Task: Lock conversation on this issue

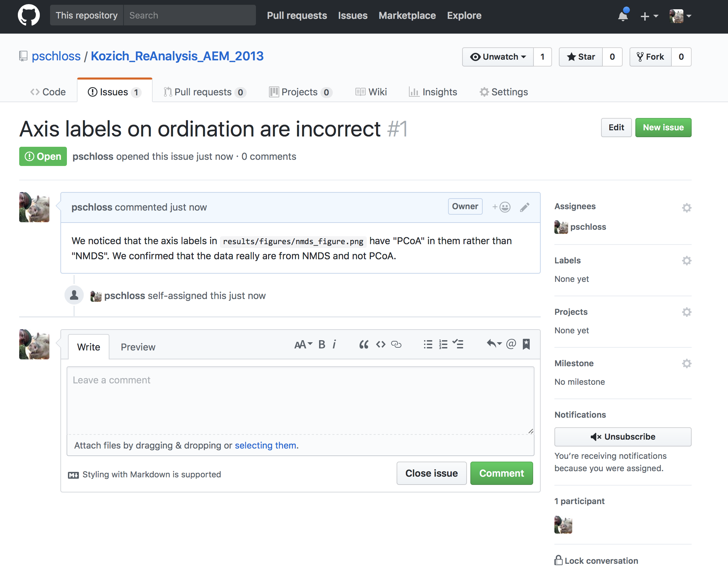Action: click(x=596, y=561)
